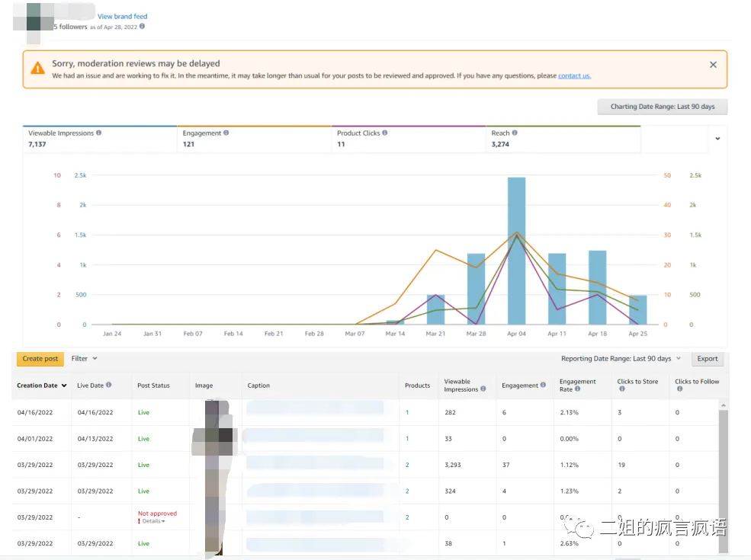Click info icon beside Engagement metric tab

click(x=226, y=133)
